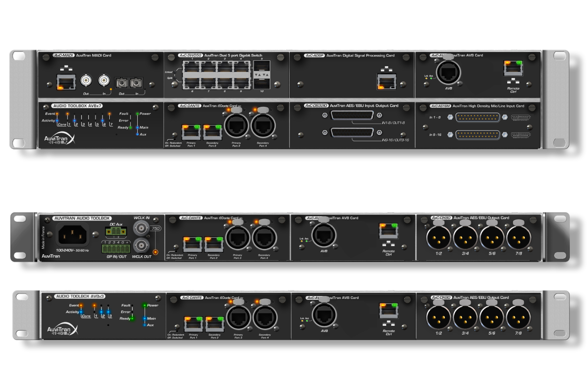Click the AxC-AS16M card label
Screen dimensions: 588x392
pos(440,106)
